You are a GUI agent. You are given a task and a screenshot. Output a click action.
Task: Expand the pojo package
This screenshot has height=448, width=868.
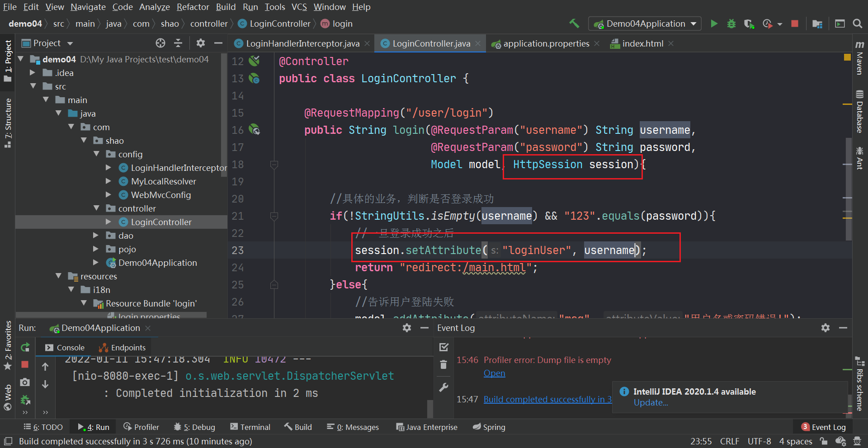point(96,249)
